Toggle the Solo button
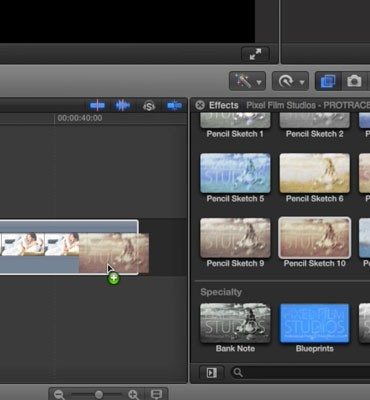 149,106
